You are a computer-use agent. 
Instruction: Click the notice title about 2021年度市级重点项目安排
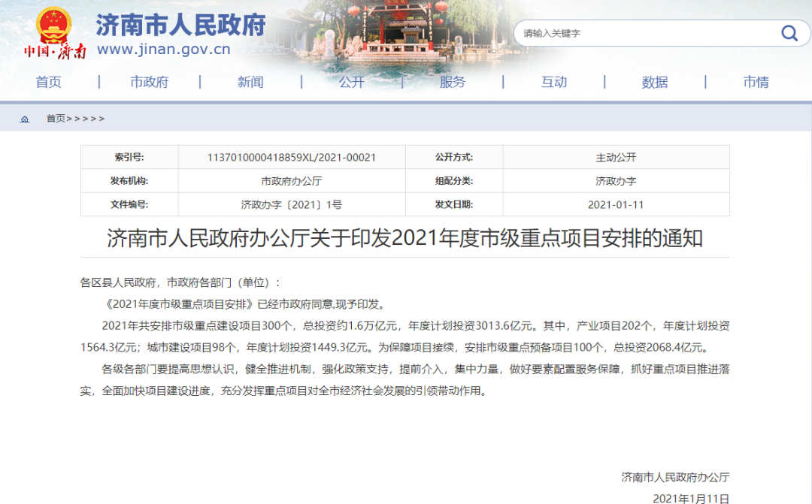click(x=406, y=238)
